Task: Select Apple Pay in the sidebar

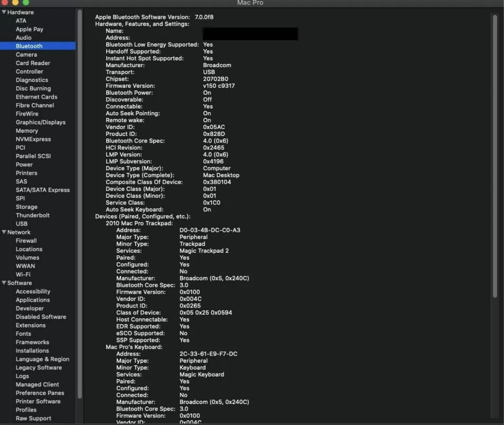Action: pos(29,29)
